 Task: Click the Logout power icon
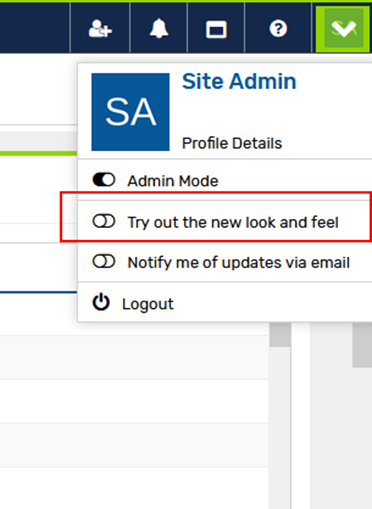pyautogui.click(x=101, y=303)
